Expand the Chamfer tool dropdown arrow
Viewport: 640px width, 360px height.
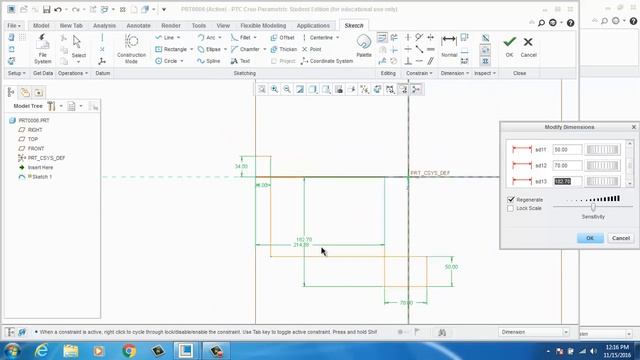pos(264,49)
